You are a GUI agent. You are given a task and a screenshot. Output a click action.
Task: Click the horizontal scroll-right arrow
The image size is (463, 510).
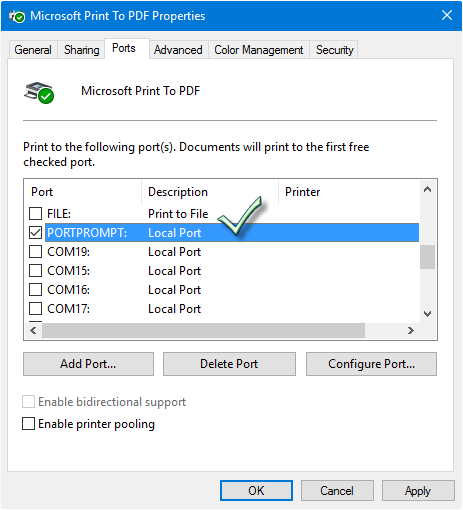[x=411, y=330]
